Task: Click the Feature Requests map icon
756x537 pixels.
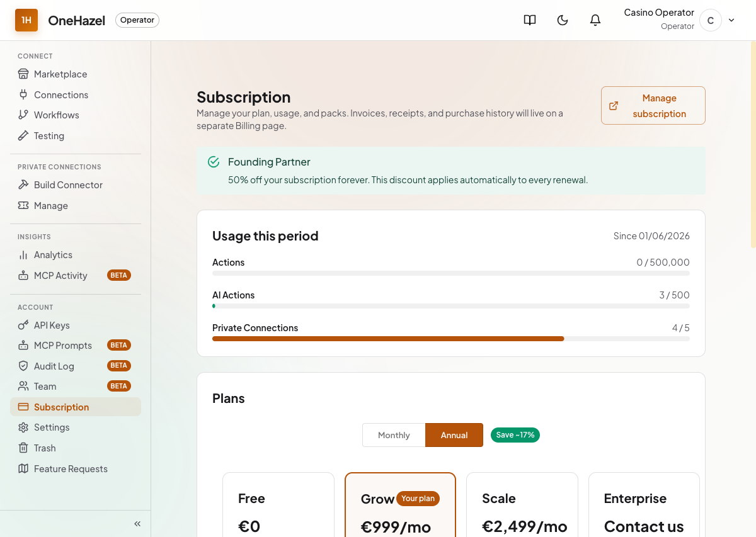Action: 23,469
